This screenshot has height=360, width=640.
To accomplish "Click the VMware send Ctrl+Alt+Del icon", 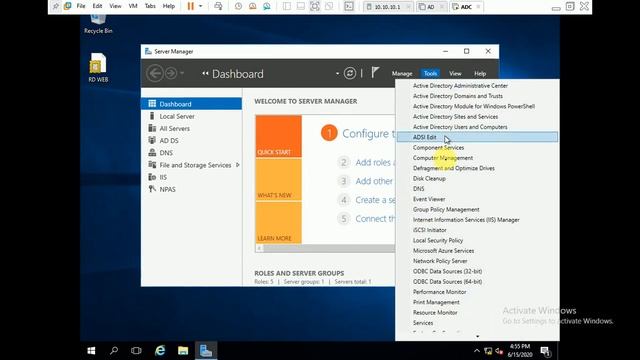I will click(218, 6).
